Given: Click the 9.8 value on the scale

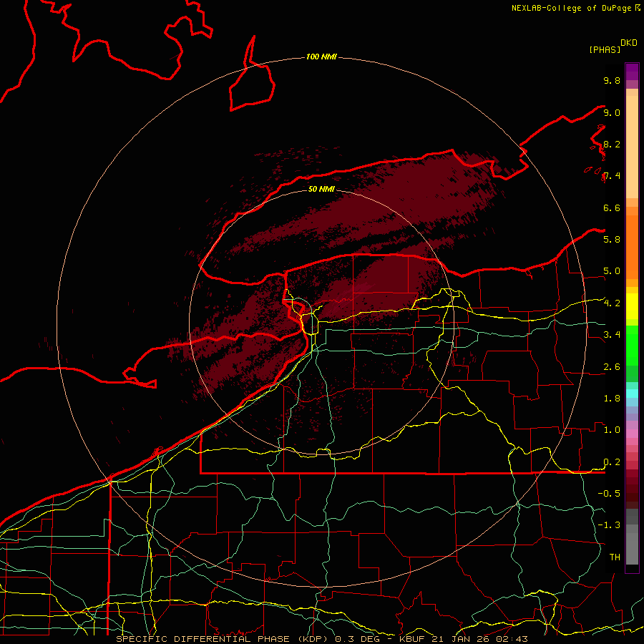Looking at the screenshot, I should (612, 80).
